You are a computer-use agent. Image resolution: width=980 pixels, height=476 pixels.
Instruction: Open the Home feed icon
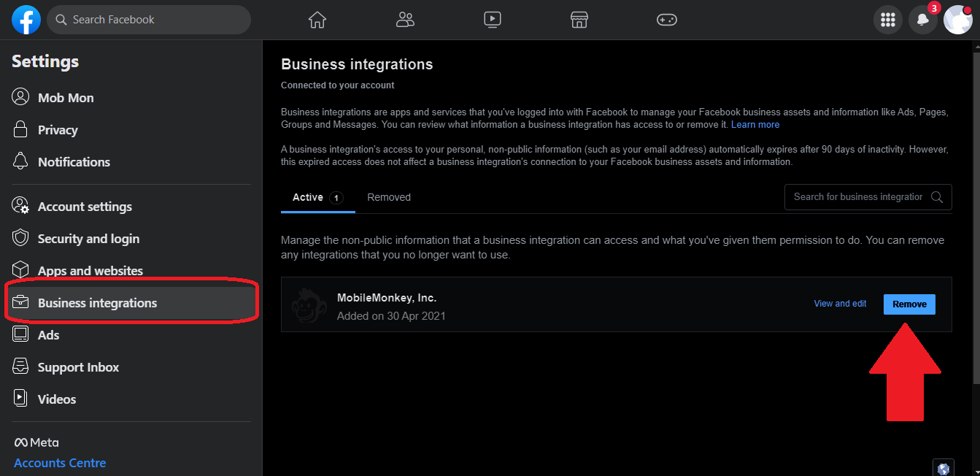317,20
